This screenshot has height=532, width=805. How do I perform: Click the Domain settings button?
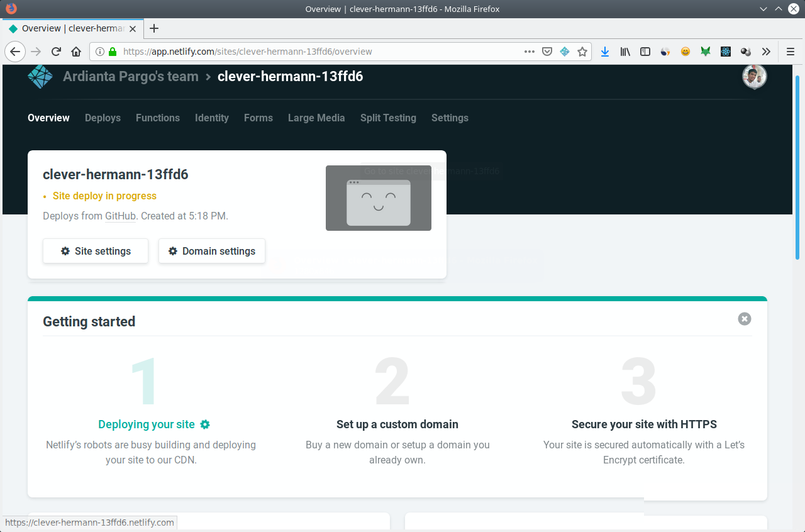[x=211, y=251]
